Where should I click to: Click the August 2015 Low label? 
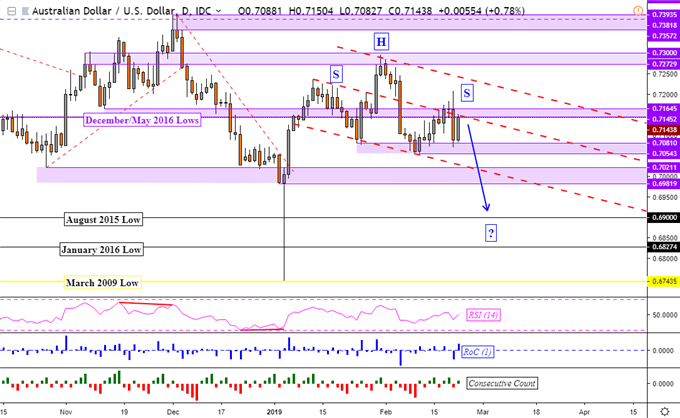pos(103,219)
